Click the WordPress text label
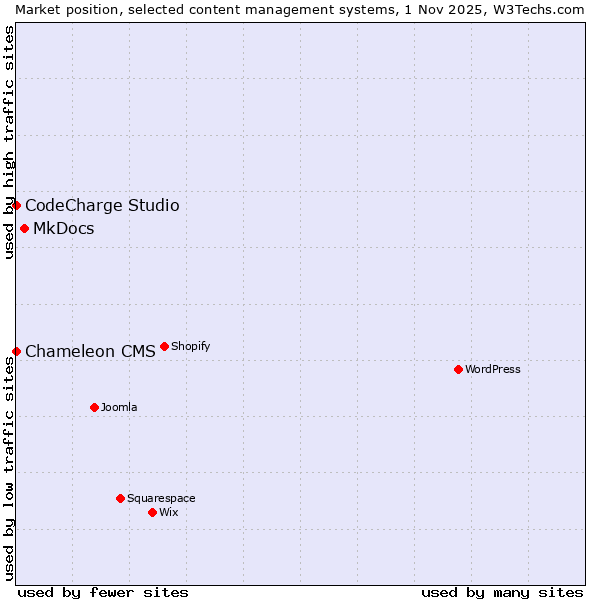600x600 pixels. pyautogui.click(x=492, y=370)
